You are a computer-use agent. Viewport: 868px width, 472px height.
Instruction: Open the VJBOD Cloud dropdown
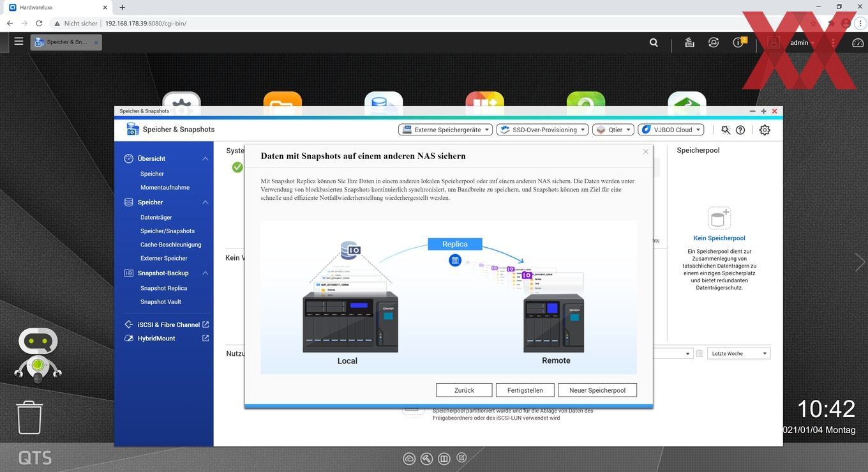(x=671, y=130)
